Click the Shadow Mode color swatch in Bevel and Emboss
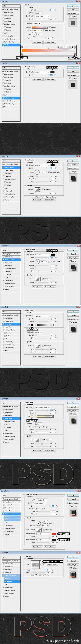The width and height of the screenshot is (81, 644). (x=54, y=539)
